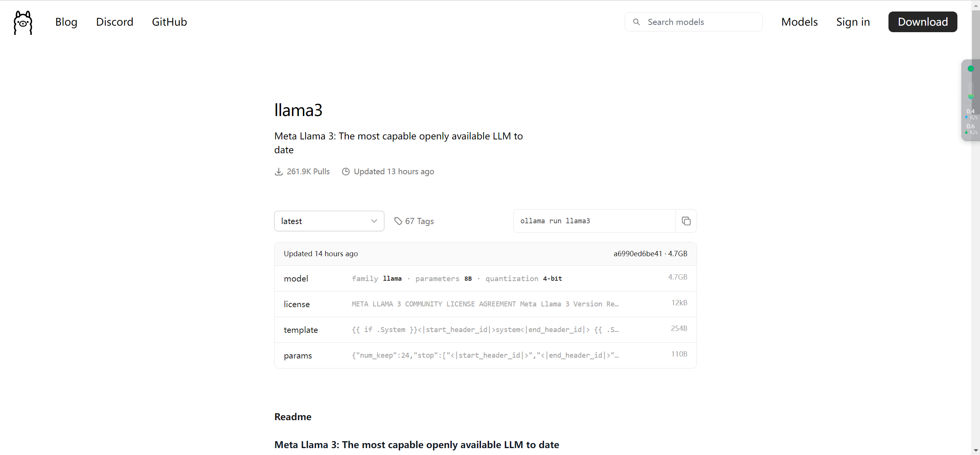The width and height of the screenshot is (980, 455).
Task: Click Sign in
Action: (853, 22)
